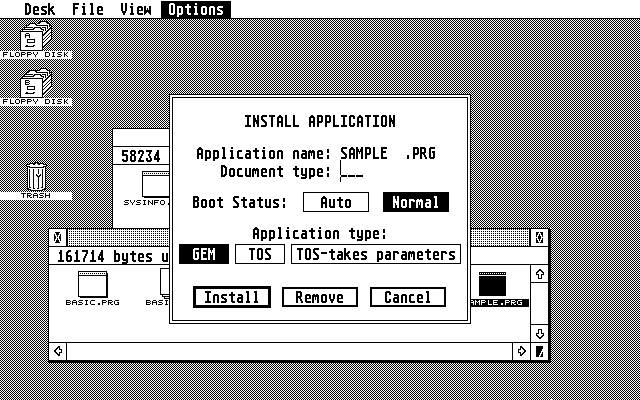Select SYSINFO file icon in back window

[x=147, y=189]
